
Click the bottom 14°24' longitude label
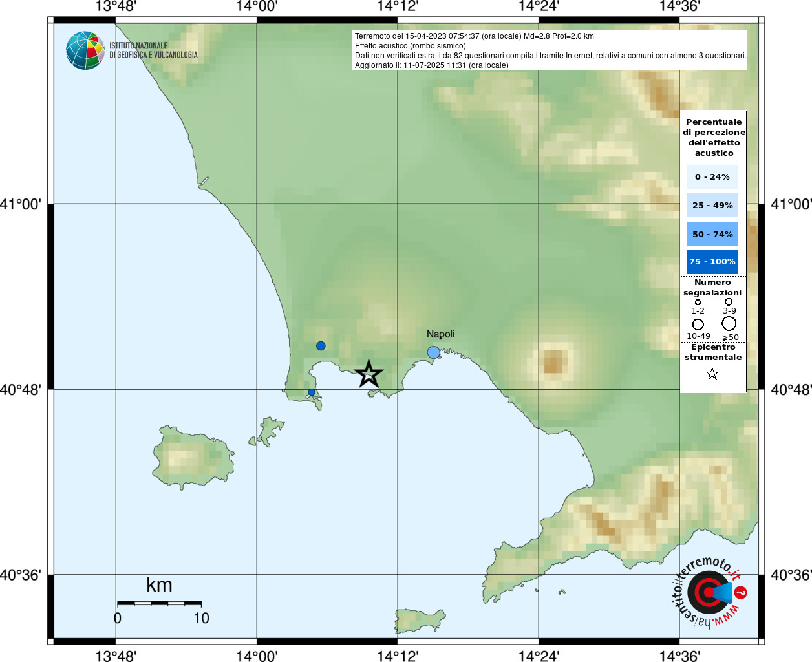[x=539, y=656]
